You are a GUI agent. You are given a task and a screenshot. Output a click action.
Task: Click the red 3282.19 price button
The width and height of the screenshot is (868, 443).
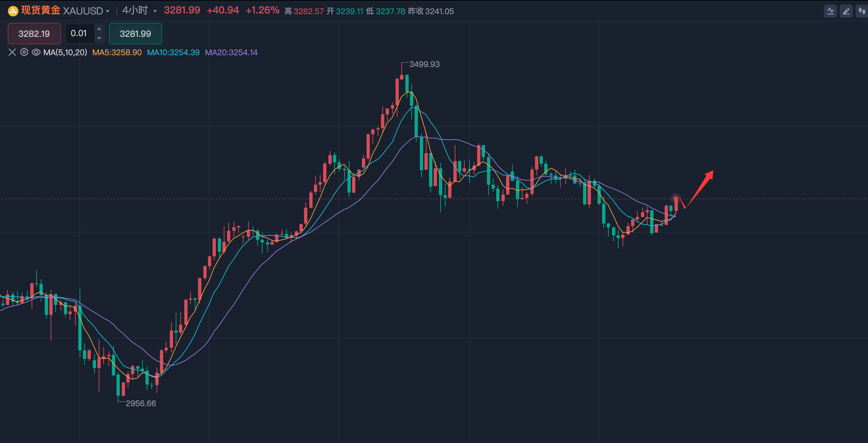[x=34, y=34]
